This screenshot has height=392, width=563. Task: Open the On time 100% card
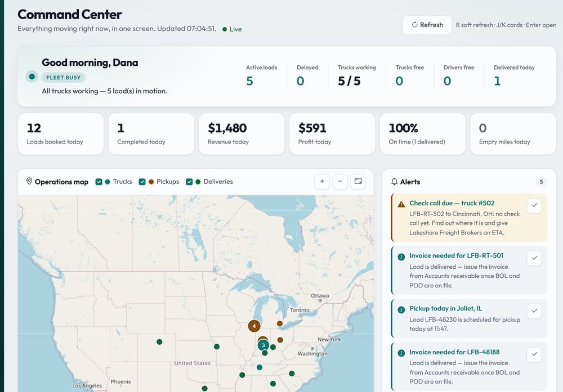pyautogui.click(x=423, y=134)
